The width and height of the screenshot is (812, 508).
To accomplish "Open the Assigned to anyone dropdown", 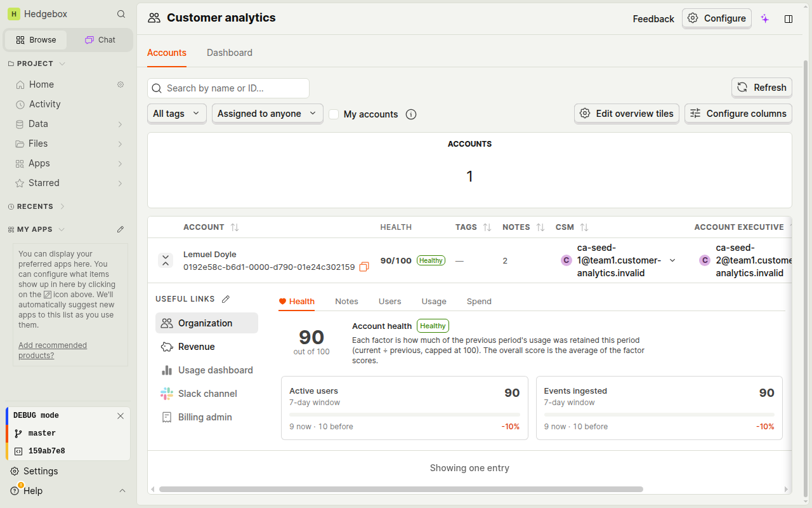I will tap(268, 114).
